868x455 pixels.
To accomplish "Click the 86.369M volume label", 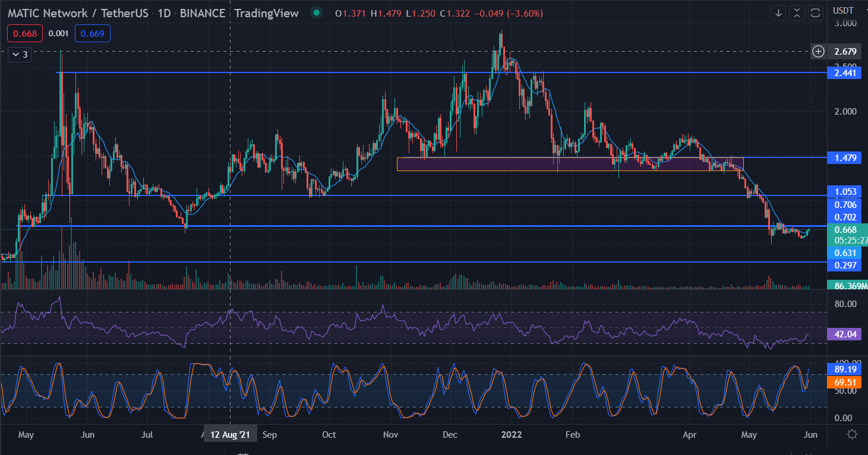I will pyautogui.click(x=847, y=286).
